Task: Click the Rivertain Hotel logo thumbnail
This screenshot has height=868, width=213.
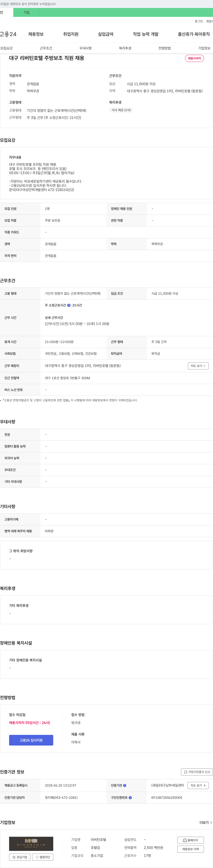Action: (x=31, y=844)
